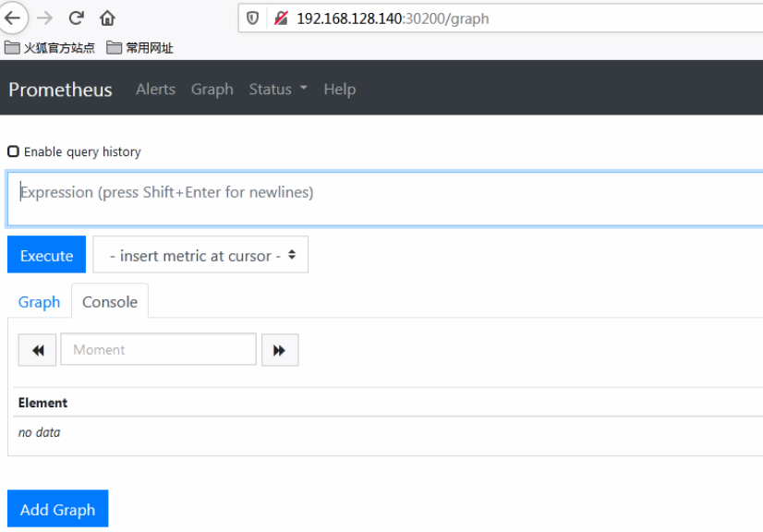Enable query history checkbox
Image resolution: width=763 pixels, height=532 pixels.
click(x=13, y=151)
